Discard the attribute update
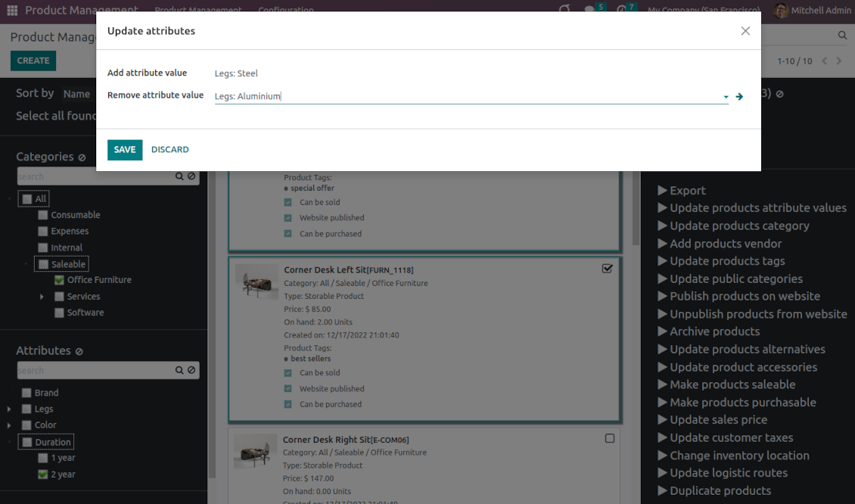855x504 pixels. (x=170, y=149)
